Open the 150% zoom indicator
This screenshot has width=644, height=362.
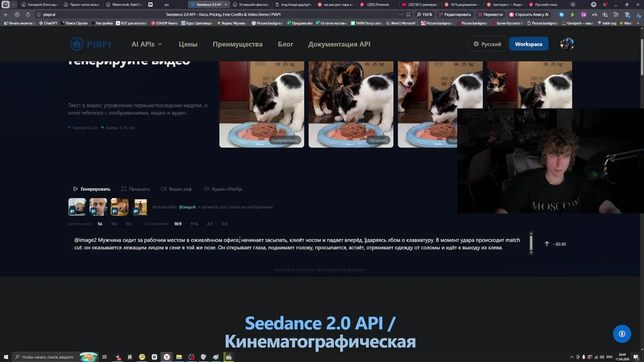(x=425, y=15)
